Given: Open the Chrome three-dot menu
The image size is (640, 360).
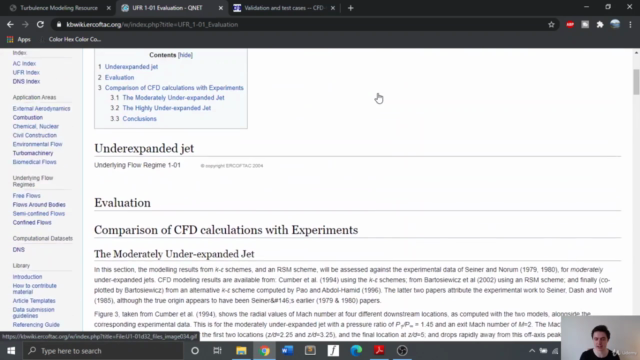Looking at the screenshot, I should (x=630, y=24).
